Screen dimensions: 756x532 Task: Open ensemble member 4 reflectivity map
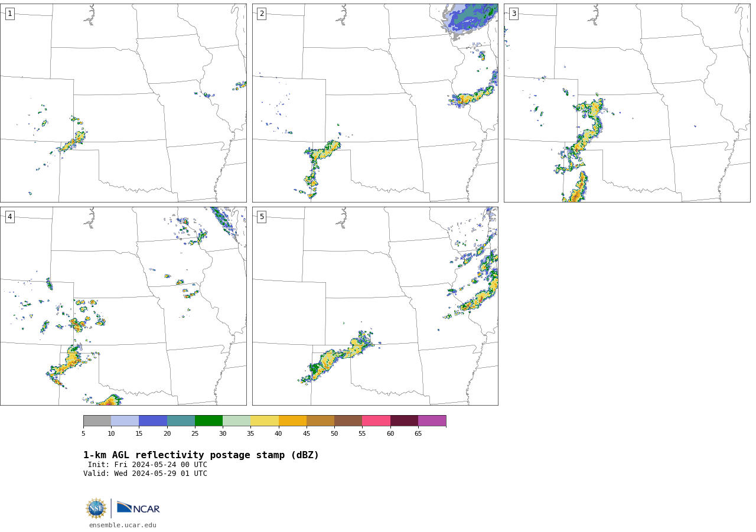point(123,306)
